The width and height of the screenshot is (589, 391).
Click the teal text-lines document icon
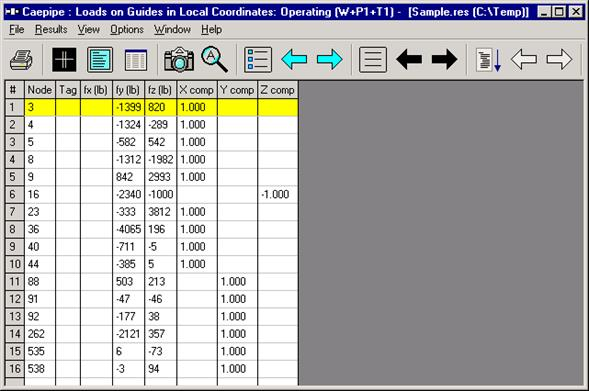[x=100, y=59]
